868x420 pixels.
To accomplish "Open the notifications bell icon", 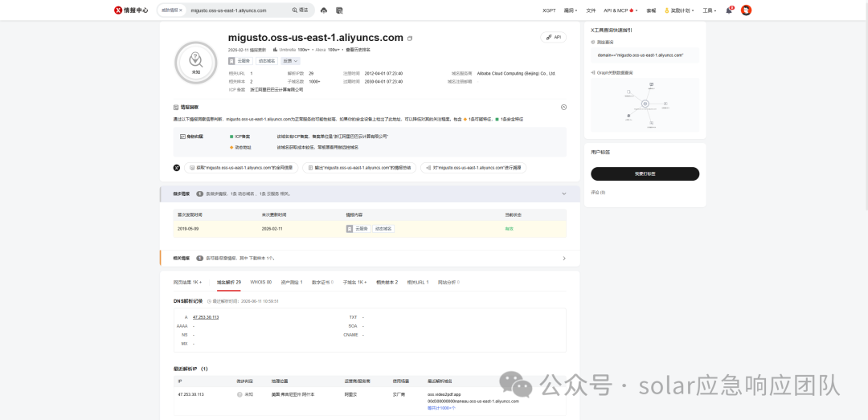I will (729, 10).
